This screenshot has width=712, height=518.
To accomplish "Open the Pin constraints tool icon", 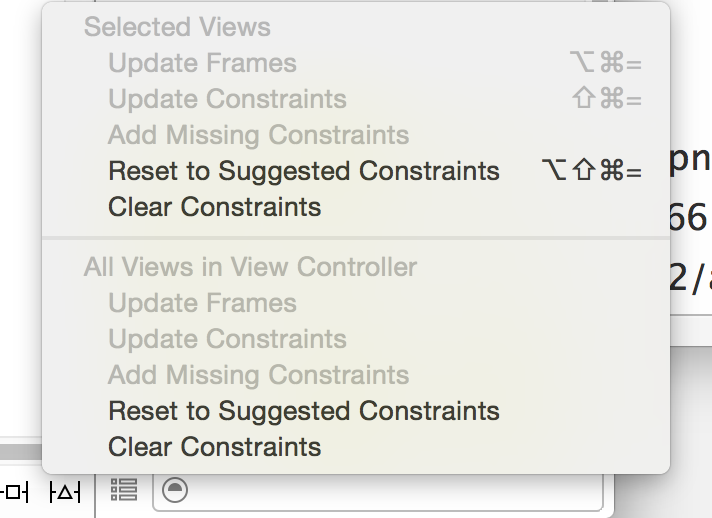I will 14,492.
